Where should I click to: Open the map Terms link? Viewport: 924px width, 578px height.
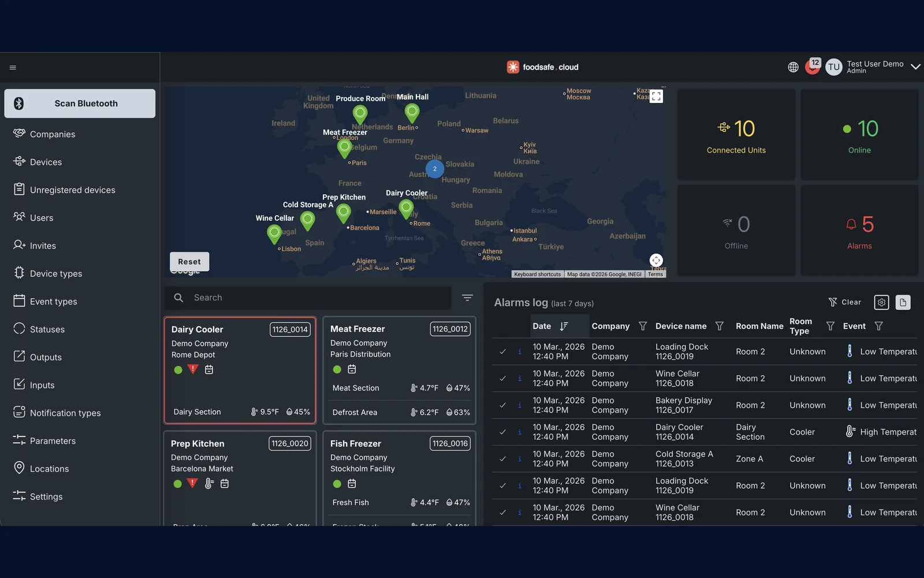(x=655, y=275)
